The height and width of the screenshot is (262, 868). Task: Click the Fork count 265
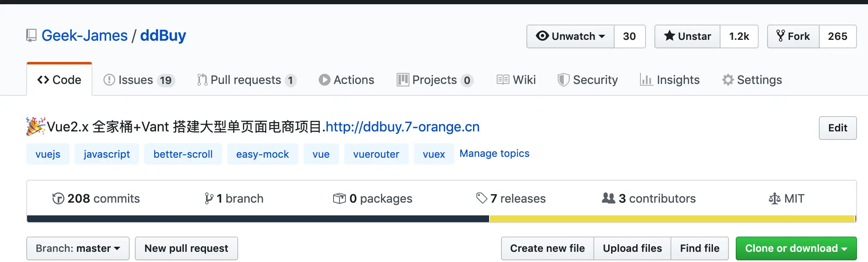click(837, 36)
